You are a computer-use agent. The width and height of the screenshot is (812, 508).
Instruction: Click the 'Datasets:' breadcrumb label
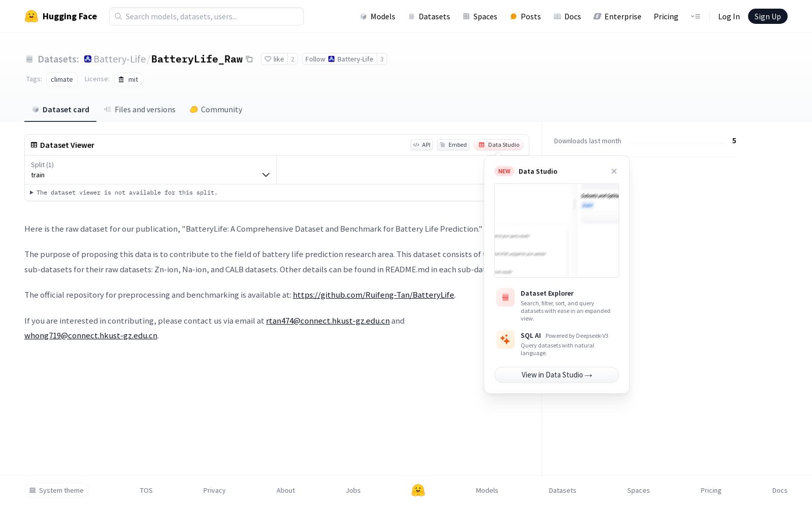[x=58, y=59]
